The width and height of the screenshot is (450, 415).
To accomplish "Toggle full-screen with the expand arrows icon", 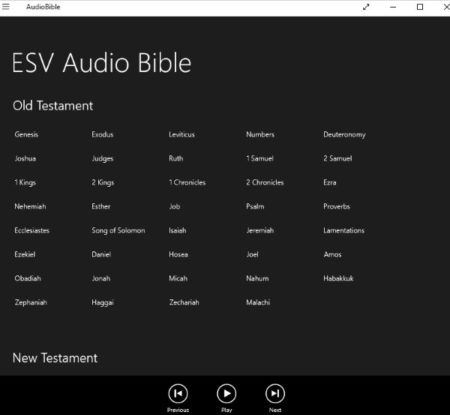I will point(366,7).
